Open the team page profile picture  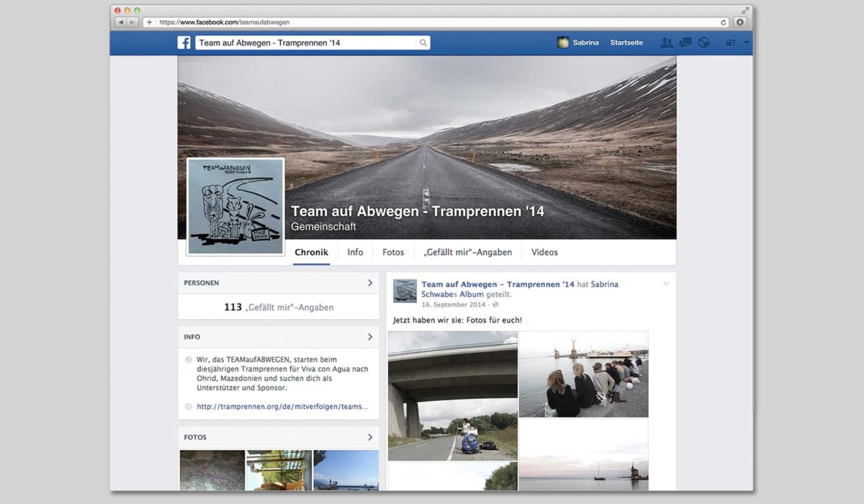(x=235, y=207)
